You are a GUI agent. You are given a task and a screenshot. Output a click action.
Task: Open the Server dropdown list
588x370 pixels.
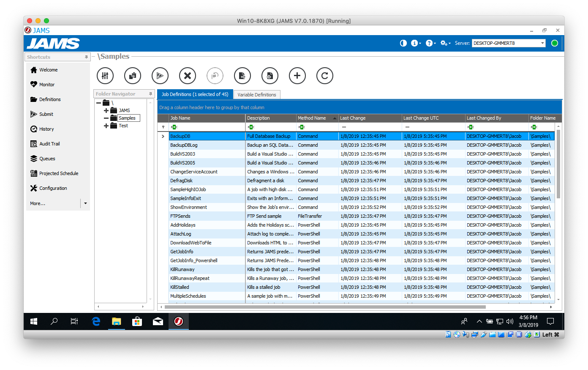click(x=542, y=43)
